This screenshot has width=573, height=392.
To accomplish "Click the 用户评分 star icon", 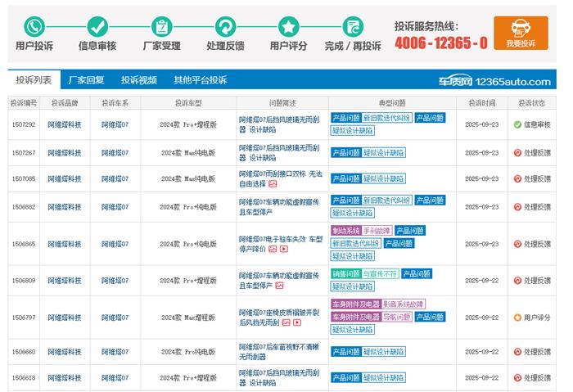I will tap(288, 26).
